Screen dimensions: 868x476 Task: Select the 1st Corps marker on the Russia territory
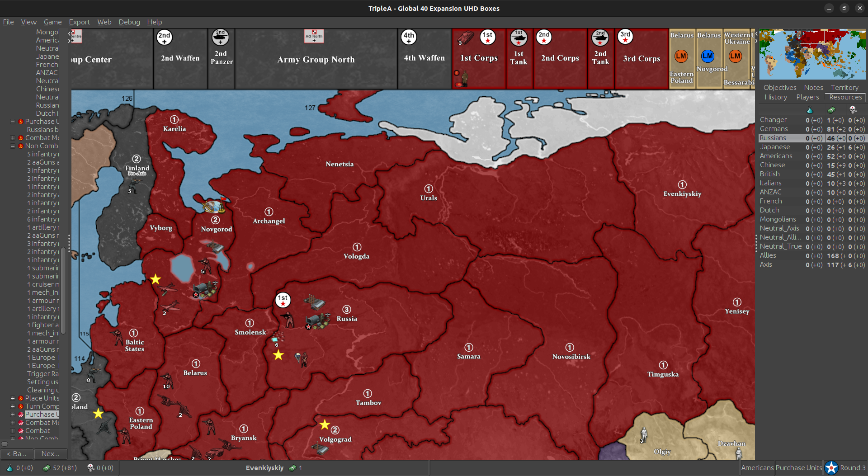point(283,300)
